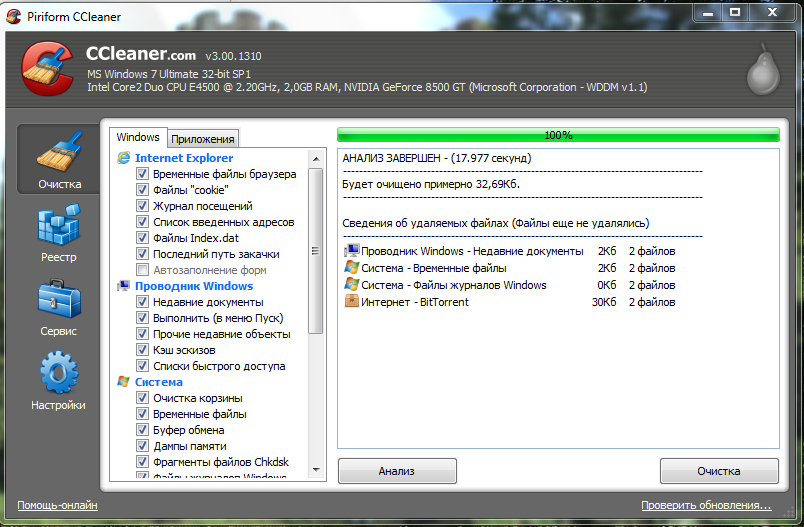The image size is (804, 527).
Task: Toggle Кэш эскизов checkbox
Action: pos(143,350)
